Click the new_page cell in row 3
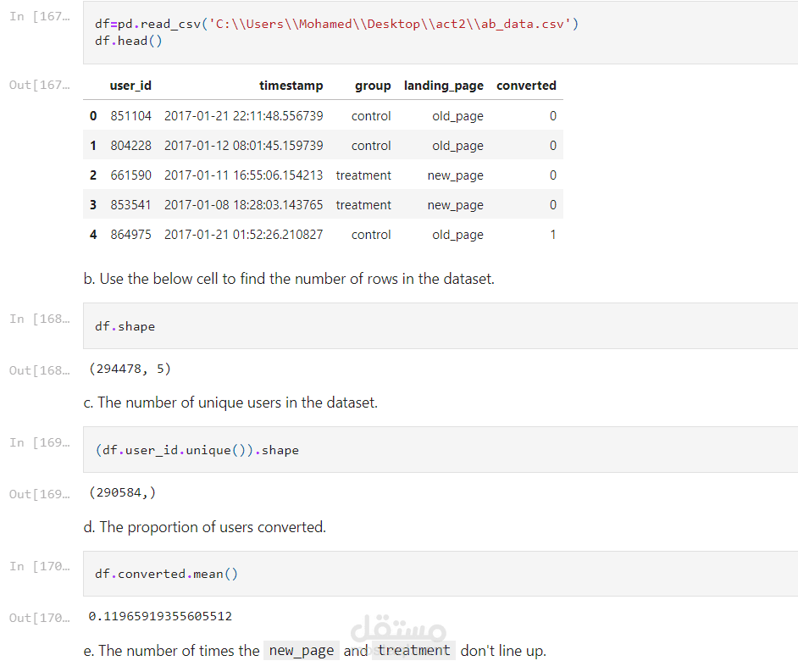 click(456, 205)
